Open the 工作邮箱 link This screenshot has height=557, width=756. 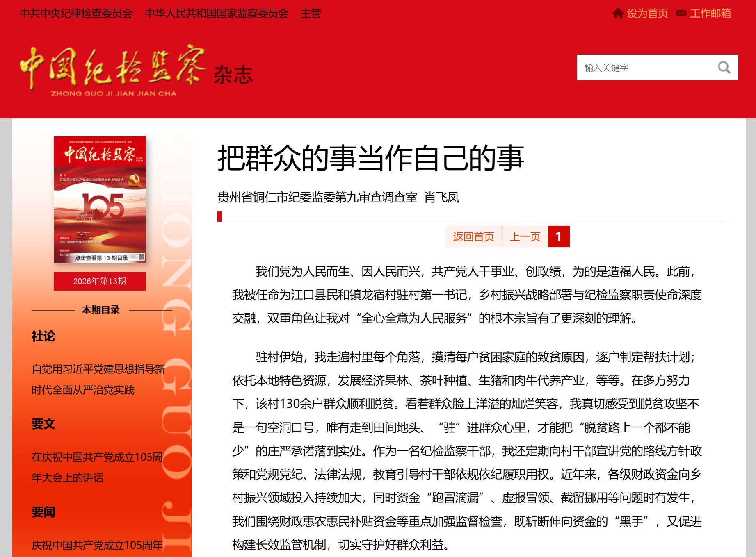click(x=710, y=14)
